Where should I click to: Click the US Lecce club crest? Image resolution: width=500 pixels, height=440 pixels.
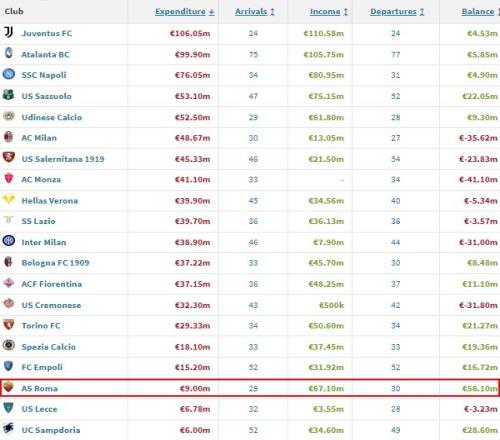tap(9, 408)
